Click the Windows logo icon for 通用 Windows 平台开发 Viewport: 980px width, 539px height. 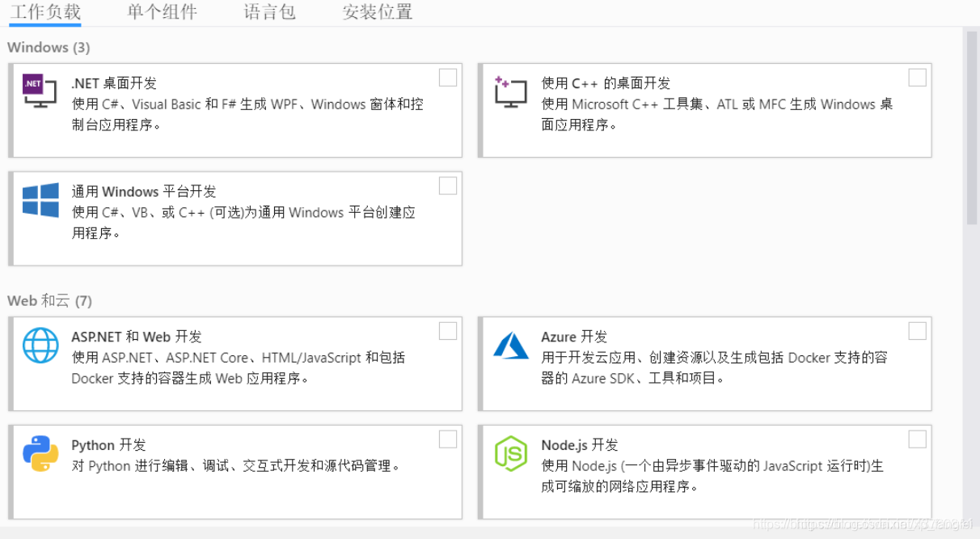tap(40, 200)
